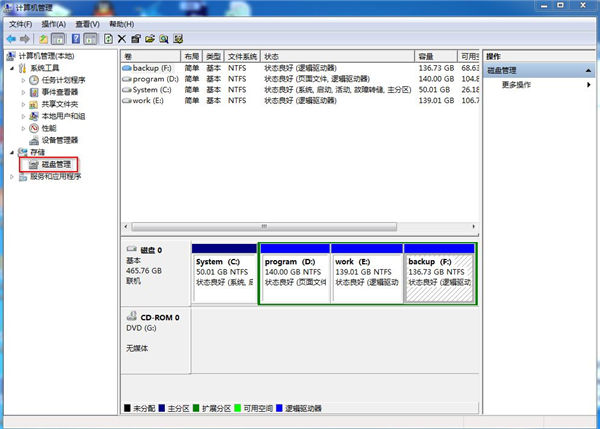Click the black X delete toolbar icon
Viewport: 600px width, 429px height.
(121, 39)
